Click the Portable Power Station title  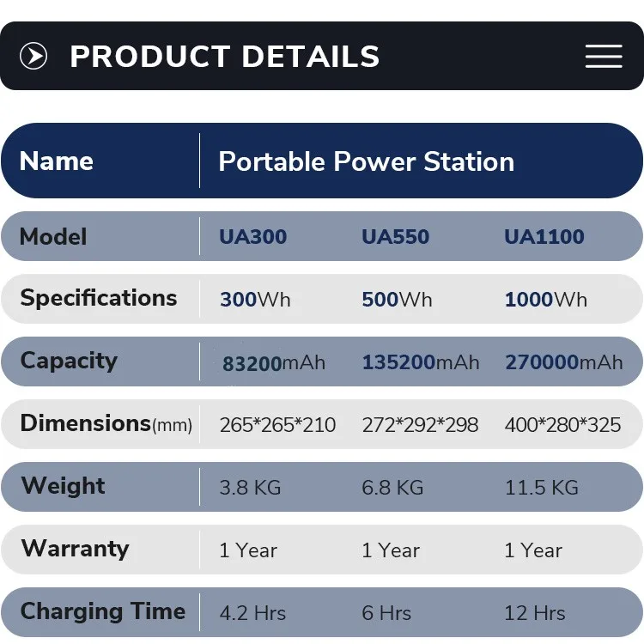[366, 161]
